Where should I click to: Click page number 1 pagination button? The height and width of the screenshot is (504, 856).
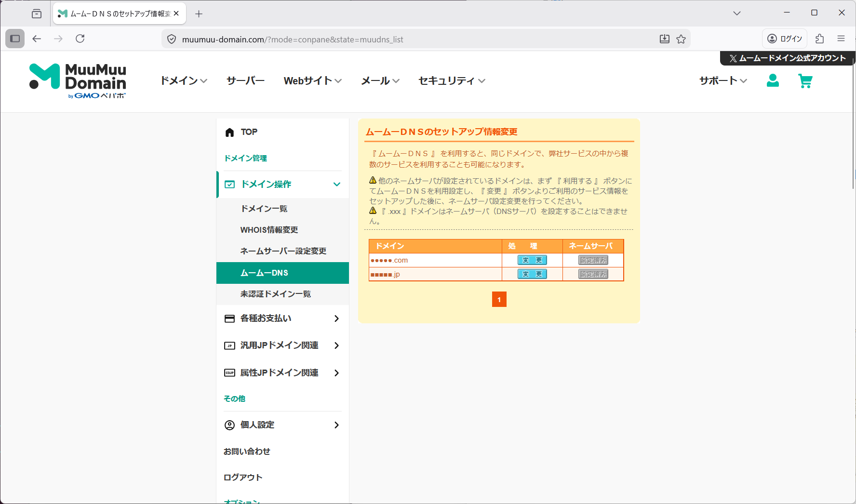499,299
